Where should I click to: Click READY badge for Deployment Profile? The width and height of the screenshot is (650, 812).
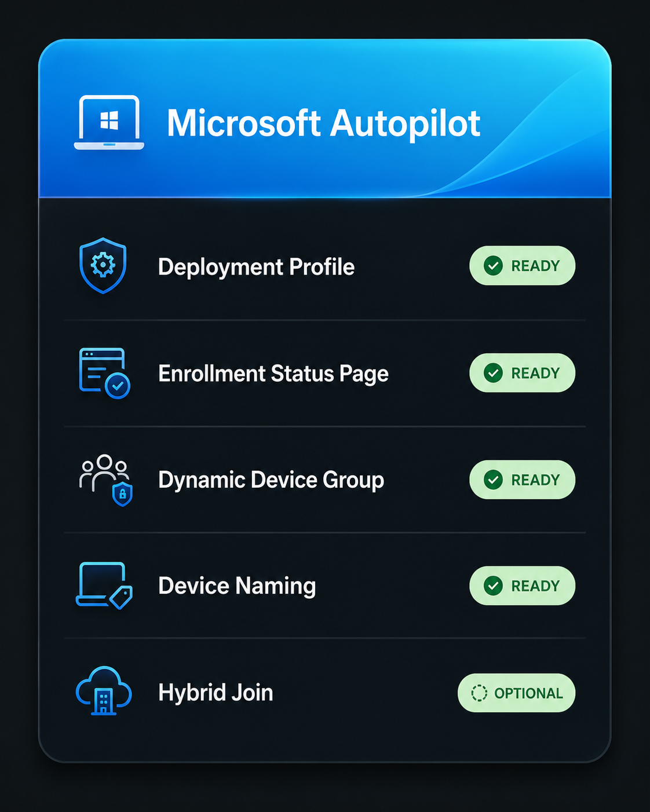(522, 266)
